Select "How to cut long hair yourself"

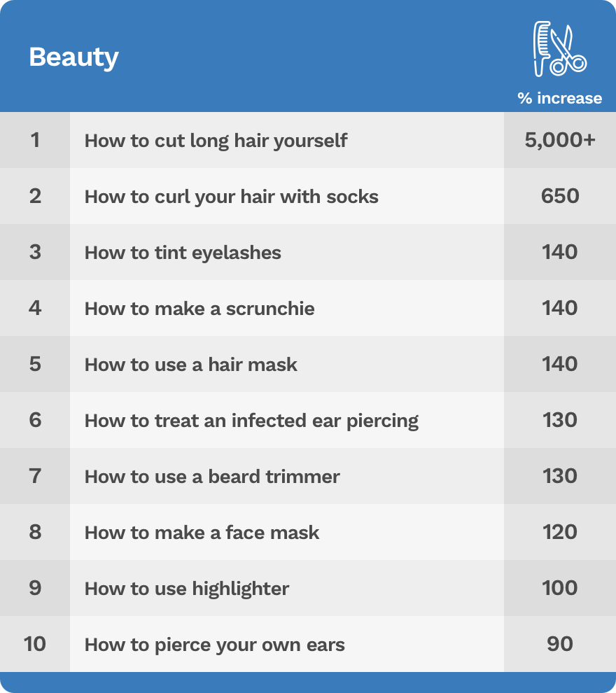216,140
